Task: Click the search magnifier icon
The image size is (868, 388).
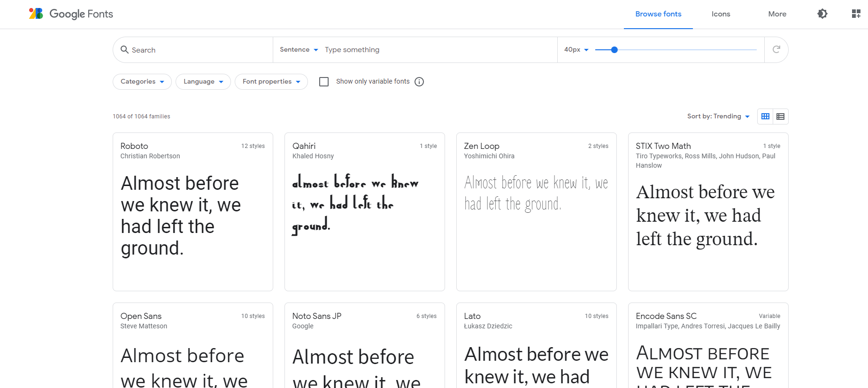Action: (124, 50)
